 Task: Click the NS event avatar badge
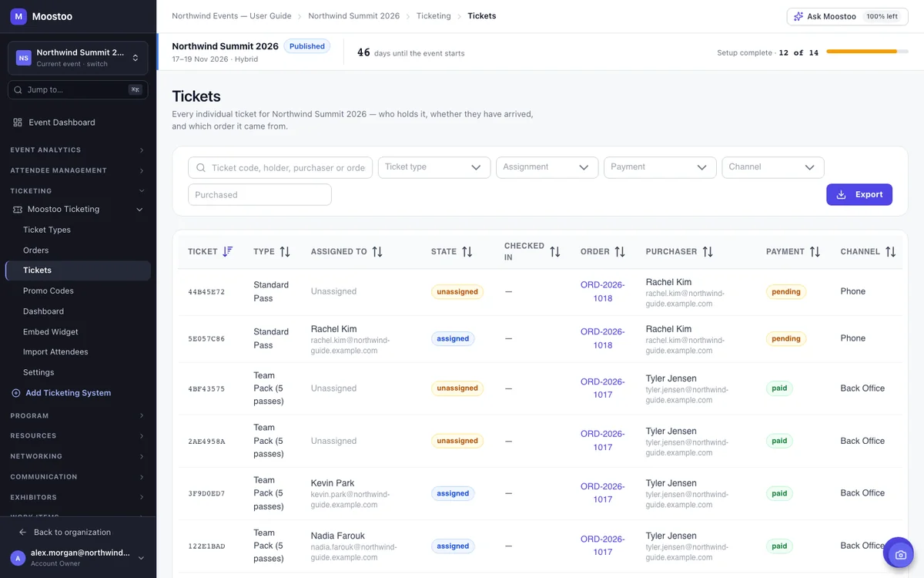pos(24,58)
